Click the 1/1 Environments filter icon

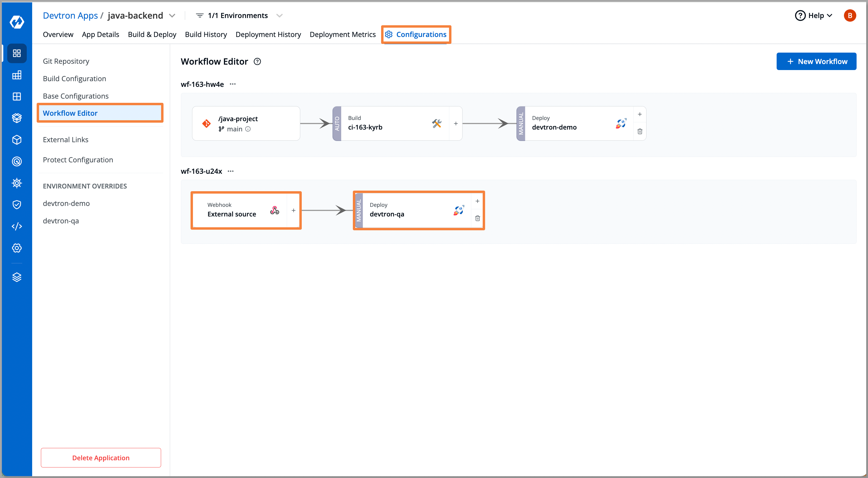[x=200, y=16]
